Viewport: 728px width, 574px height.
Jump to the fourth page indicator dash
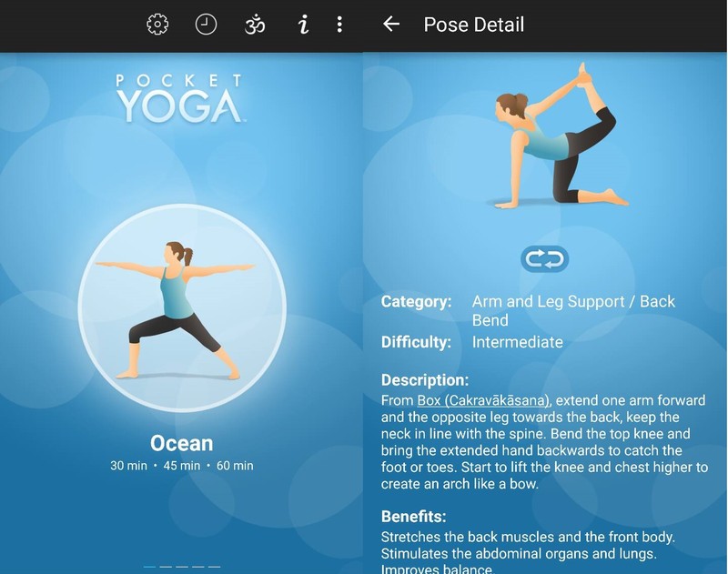[198, 567]
